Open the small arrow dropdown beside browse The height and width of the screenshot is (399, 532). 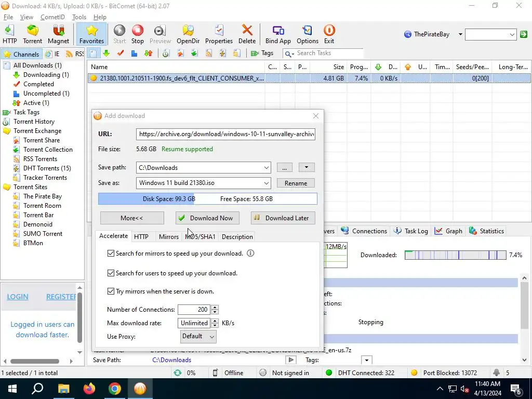[307, 167]
